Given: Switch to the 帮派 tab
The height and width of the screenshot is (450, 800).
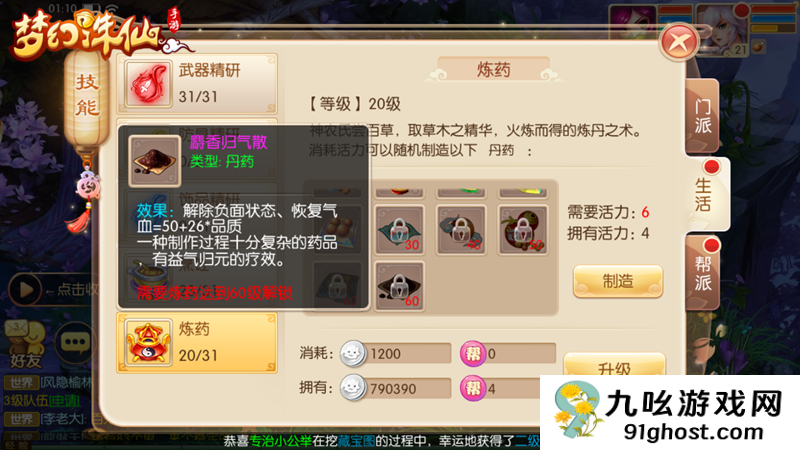Looking at the screenshot, I should click(703, 273).
